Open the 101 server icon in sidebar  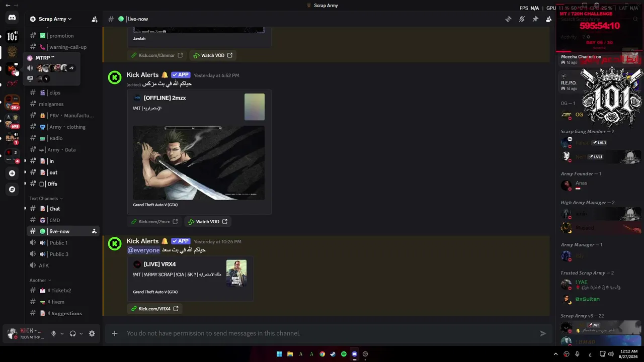click(12, 36)
